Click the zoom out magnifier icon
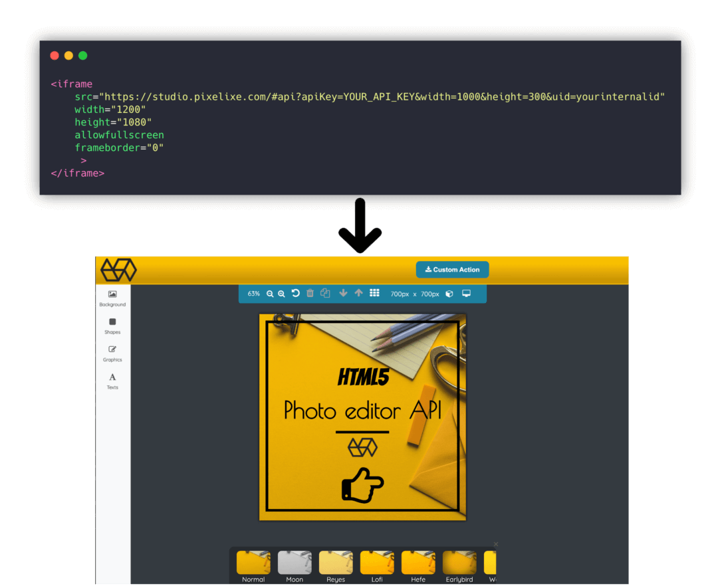 pyautogui.click(x=269, y=293)
